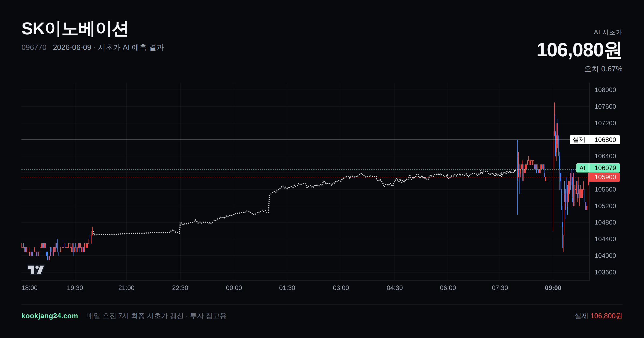Screen dimensions: 644x338
Task: Click the 'AI 시초가' label
Action: (x=608, y=32)
